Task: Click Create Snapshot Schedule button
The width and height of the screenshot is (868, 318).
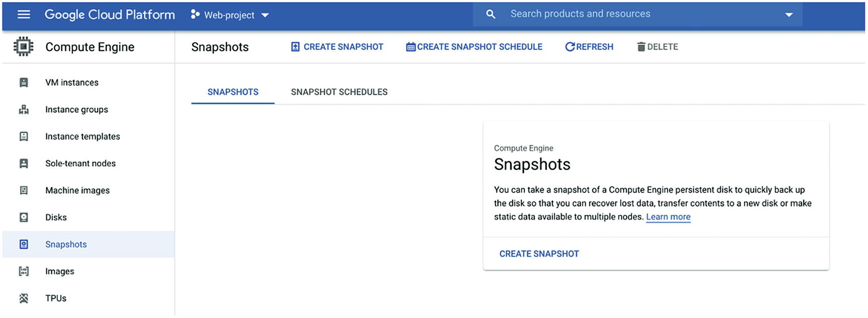Action: pyautogui.click(x=474, y=47)
